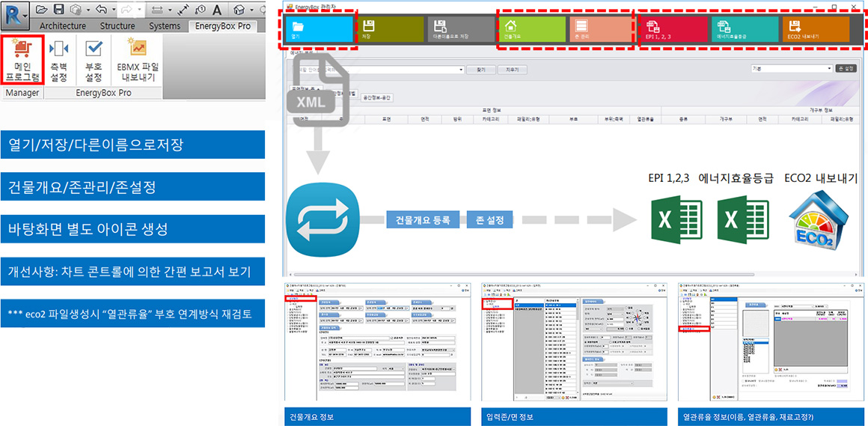Click the dark 존 설정 button
This screenshot has height=426, width=868.
click(x=846, y=68)
